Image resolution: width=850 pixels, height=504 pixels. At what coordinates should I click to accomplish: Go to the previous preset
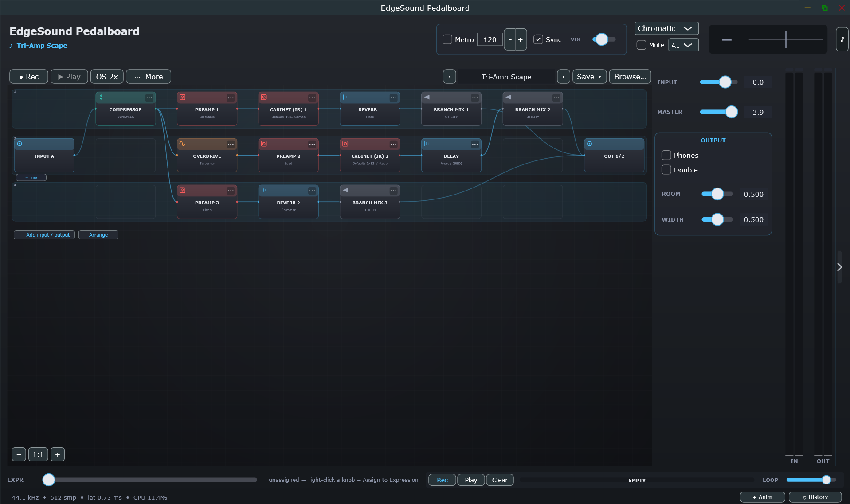coord(450,77)
